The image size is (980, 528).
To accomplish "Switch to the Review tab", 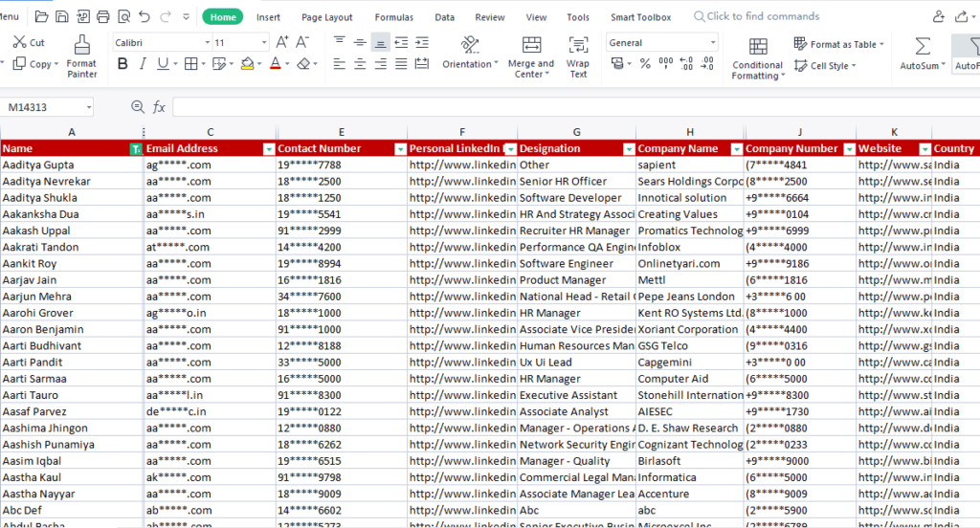I will (489, 17).
